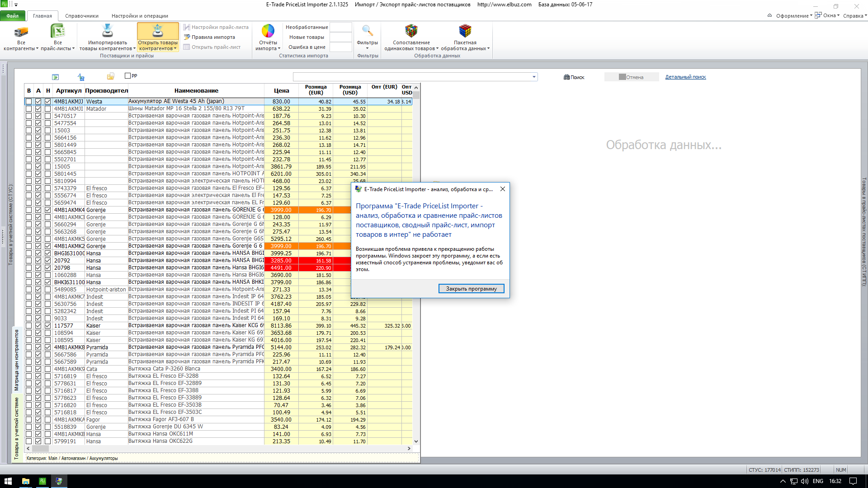Select the Товары в учетной системе side tab
This screenshot has width=868, height=488.
tap(17, 428)
